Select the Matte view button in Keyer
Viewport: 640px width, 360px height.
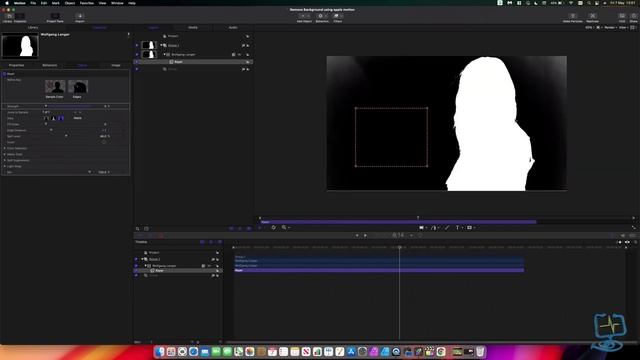point(53,118)
